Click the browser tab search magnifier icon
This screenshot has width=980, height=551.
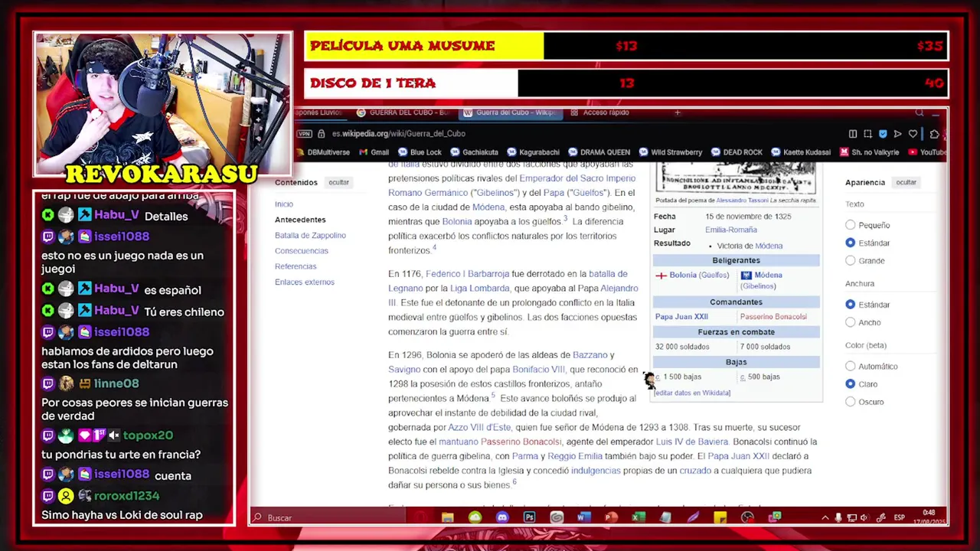920,112
